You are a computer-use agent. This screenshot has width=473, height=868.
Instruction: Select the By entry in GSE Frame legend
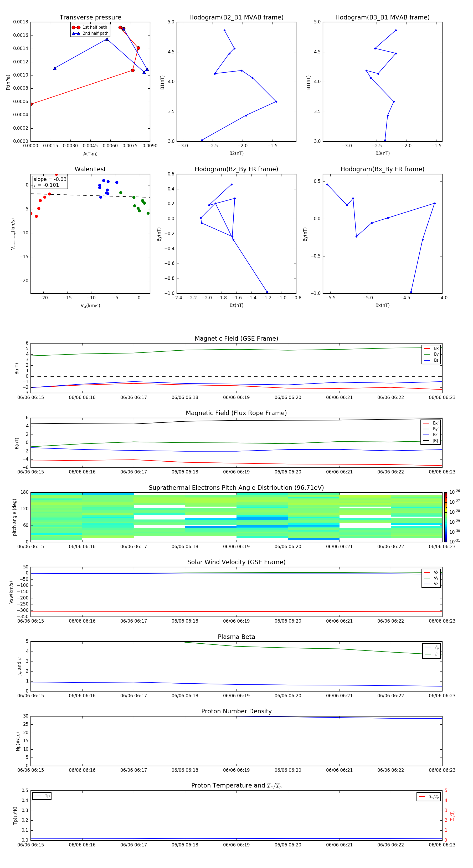click(x=431, y=354)
